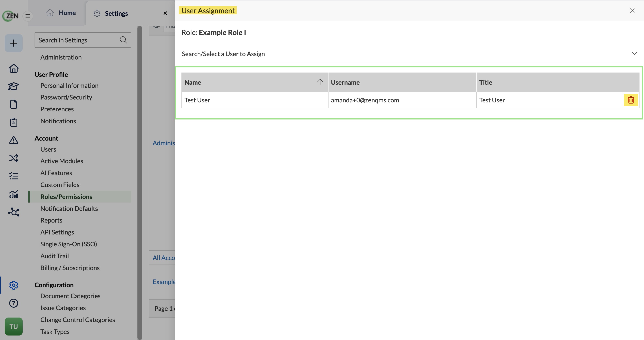Click the ZEN logo
Screen dimensions: 644x340
(11, 16)
